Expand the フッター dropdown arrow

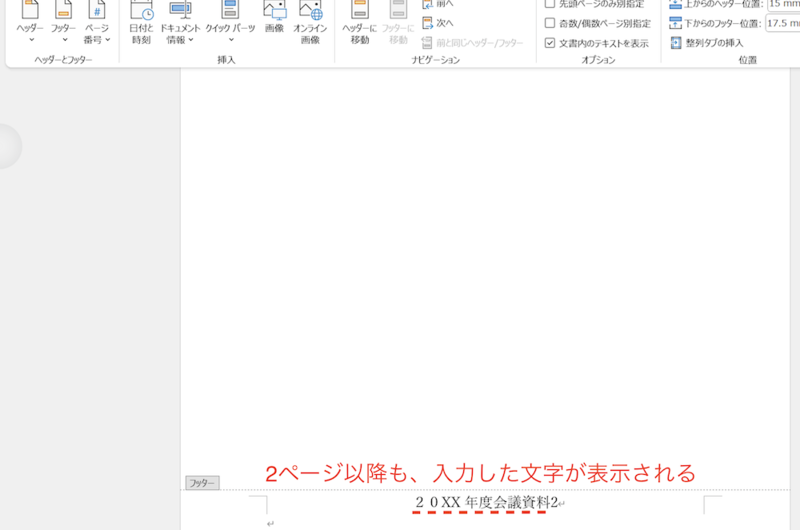(x=65, y=40)
